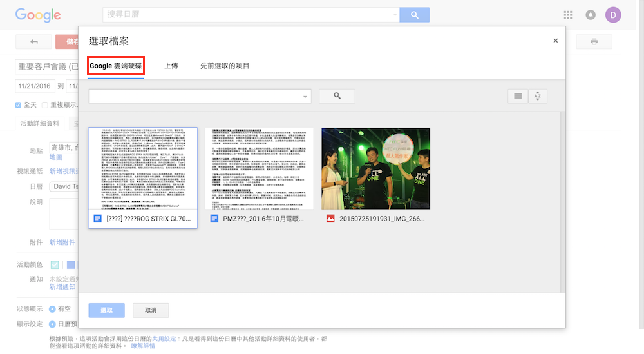644x354 pixels.
Task: Select the PMZ 2016年10月 document thumbnail
Action: point(259,168)
